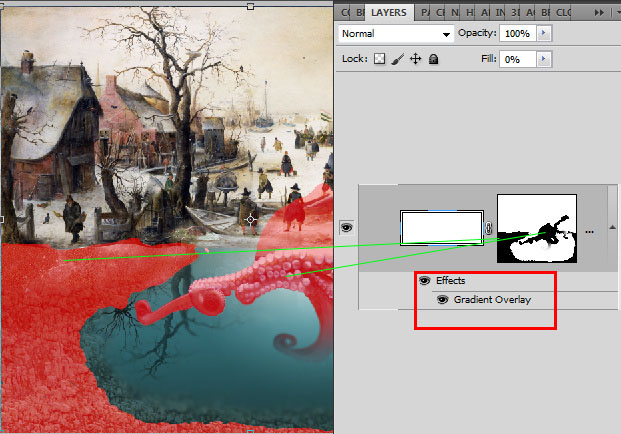The height and width of the screenshot is (434, 621).
Task: Select the black-and-white layer mask thumbnail
Action: point(537,228)
